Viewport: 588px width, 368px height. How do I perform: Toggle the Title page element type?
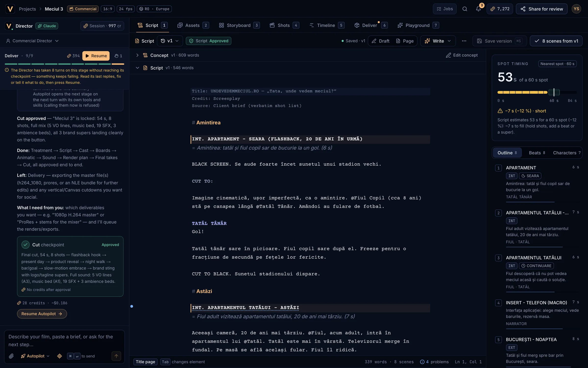146,362
